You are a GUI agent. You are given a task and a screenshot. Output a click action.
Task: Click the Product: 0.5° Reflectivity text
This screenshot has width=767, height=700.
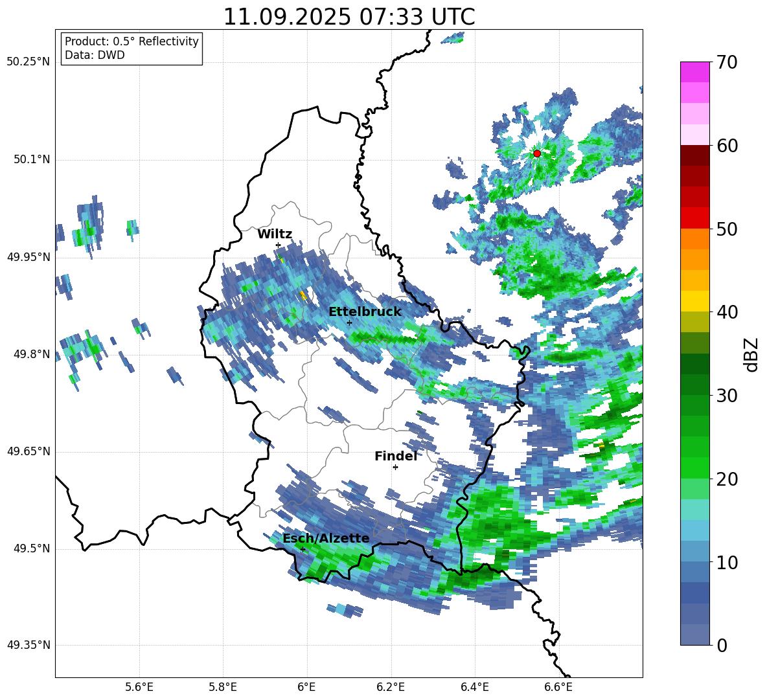[132, 41]
